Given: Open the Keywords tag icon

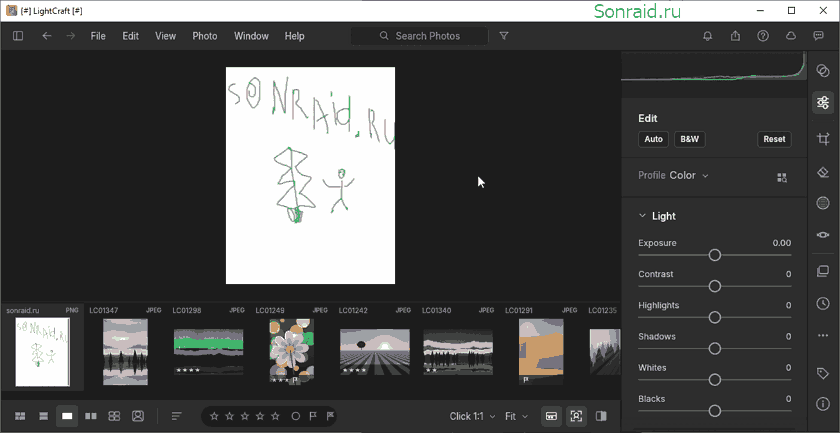Looking at the screenshot, I should coord(823,374).
